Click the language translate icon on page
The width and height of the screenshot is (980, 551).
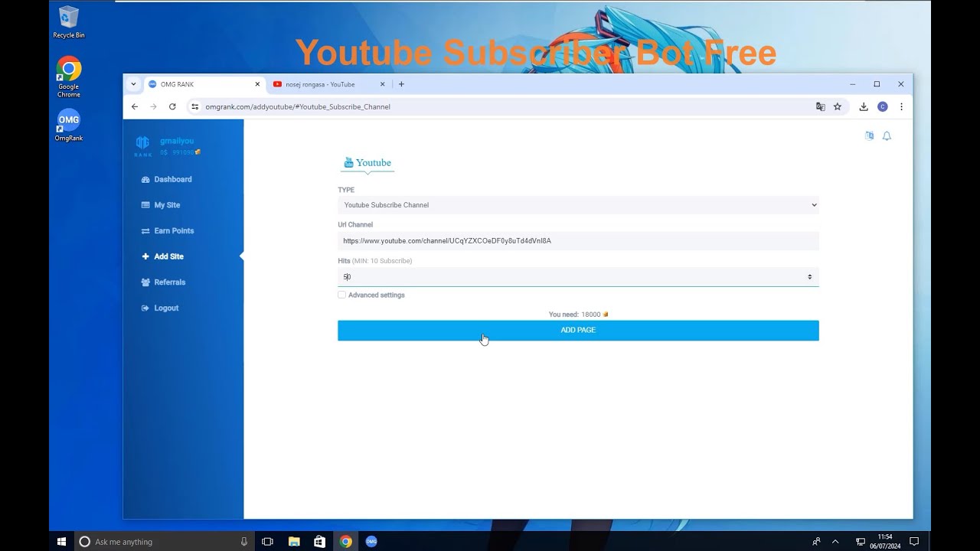pyautogui.click(x=869, y=135)
